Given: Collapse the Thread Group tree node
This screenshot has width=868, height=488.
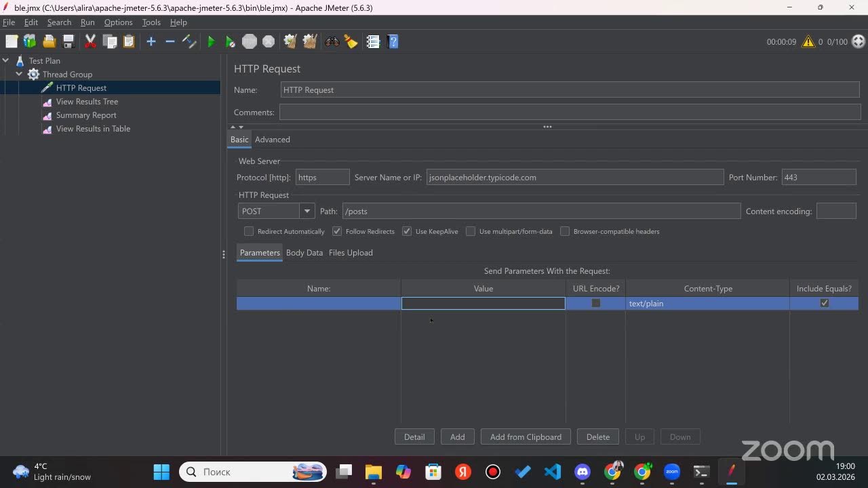Looking at the screenshot, I should (x=19, y=74).
